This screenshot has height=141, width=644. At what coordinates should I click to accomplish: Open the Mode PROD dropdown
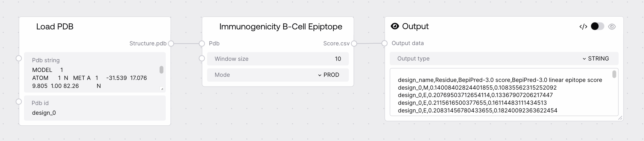329,75
